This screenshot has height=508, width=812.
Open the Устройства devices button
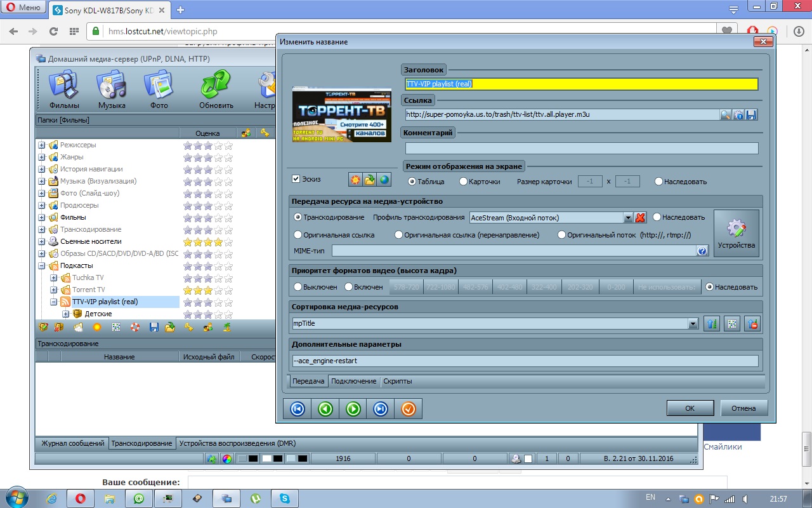point(736,233)
